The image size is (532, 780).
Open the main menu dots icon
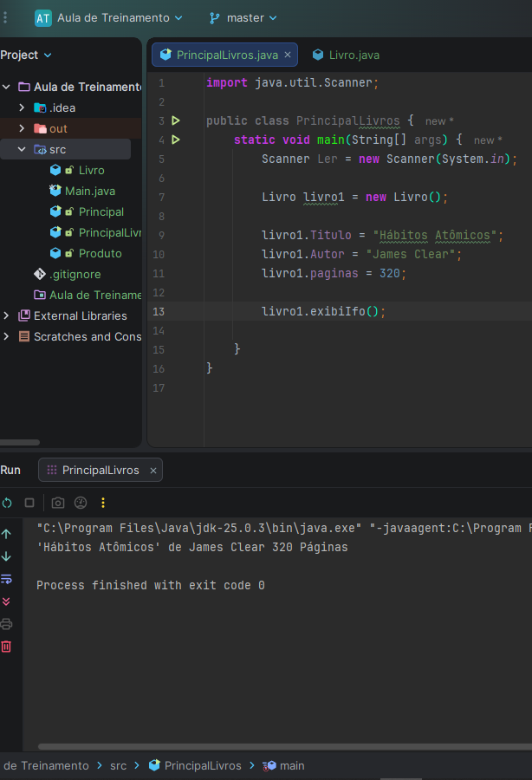[5, 17]
